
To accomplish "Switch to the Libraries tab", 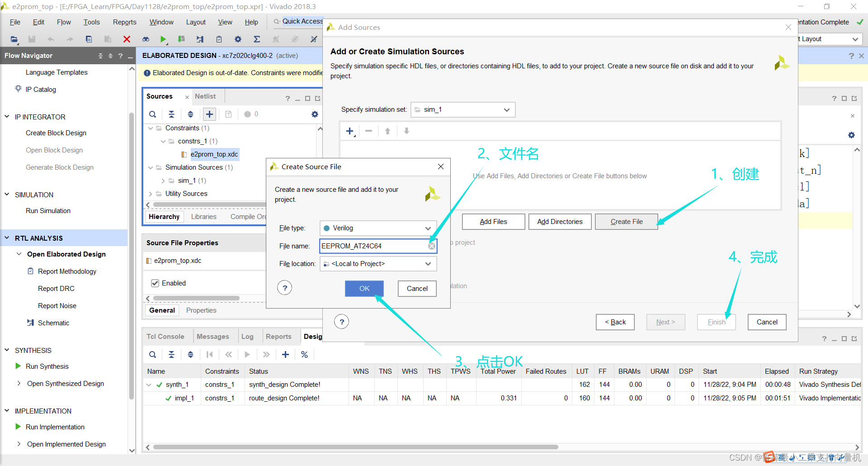I will pyautogui.click(x=204, y=217).
